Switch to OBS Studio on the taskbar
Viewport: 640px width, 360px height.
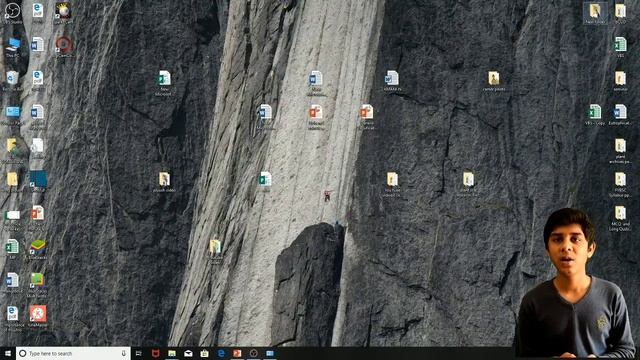pyautogui.click(x=253, y=353)
